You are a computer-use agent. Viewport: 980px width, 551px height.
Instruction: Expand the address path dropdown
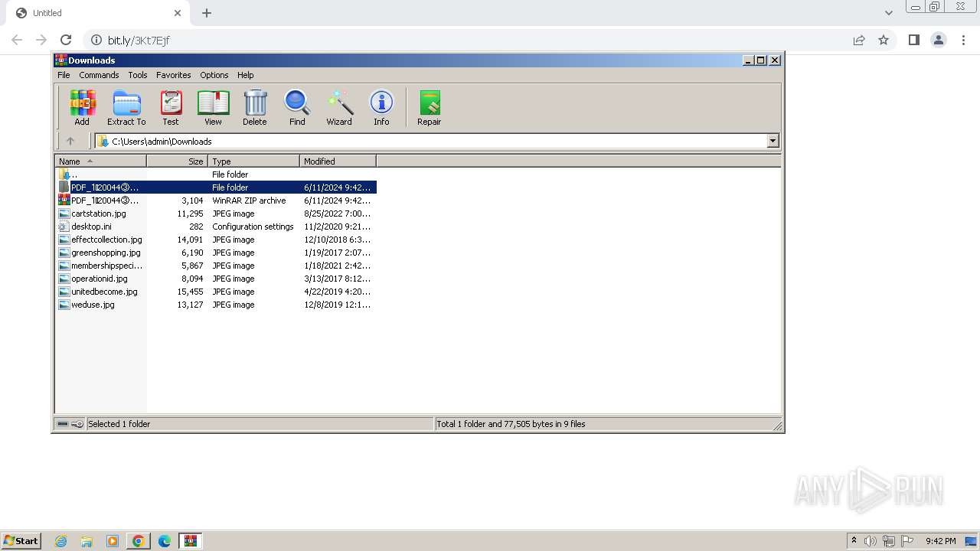773,141
